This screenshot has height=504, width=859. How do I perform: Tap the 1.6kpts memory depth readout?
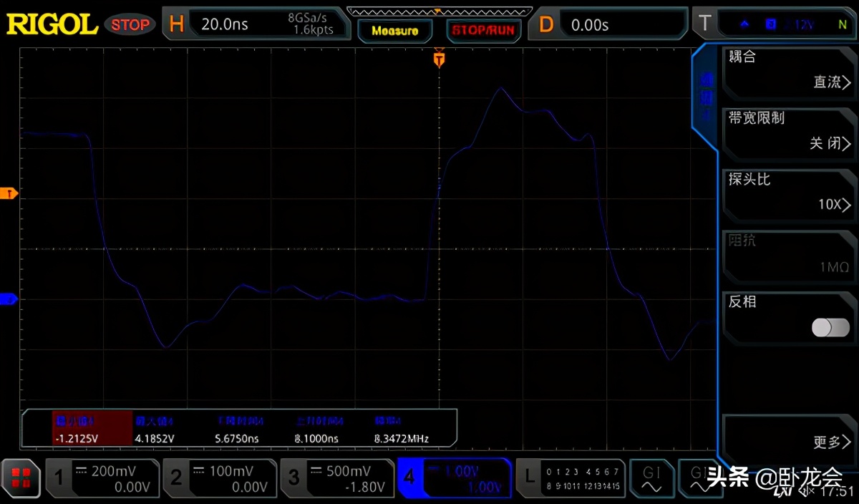coord(314,30)
